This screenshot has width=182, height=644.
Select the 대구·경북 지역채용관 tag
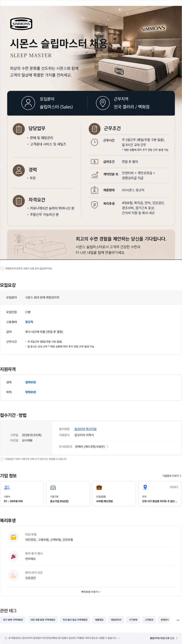tap(13, 620)
